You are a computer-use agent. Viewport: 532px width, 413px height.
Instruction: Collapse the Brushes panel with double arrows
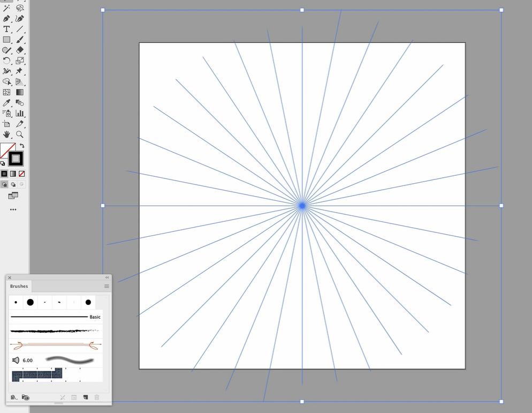click(107, 277)
